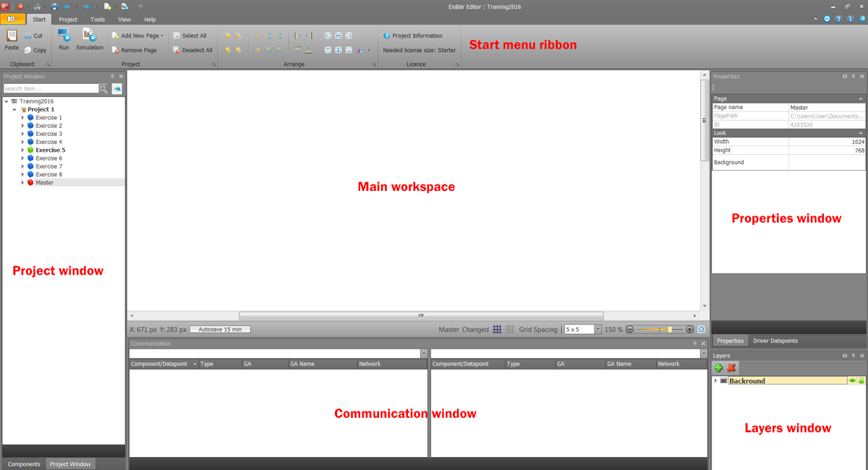Collapse the Project 1 tree node

14,109
